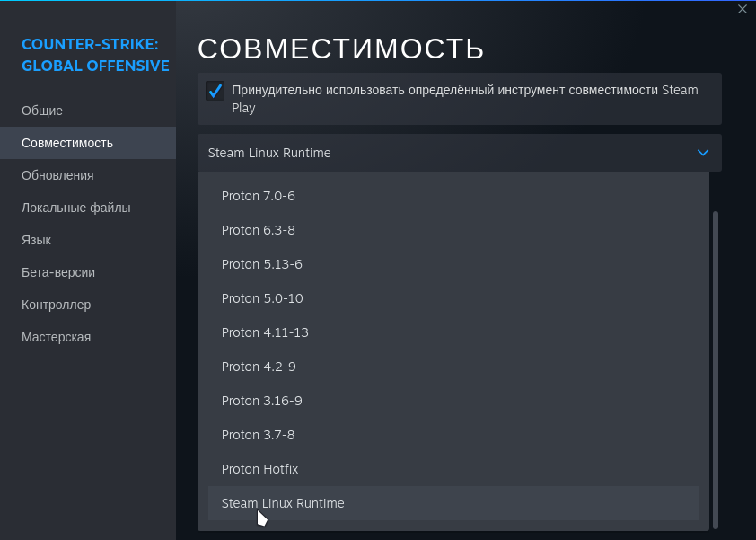
Task: Open the Локальные файлы tab
Action: tap(88, 208)
